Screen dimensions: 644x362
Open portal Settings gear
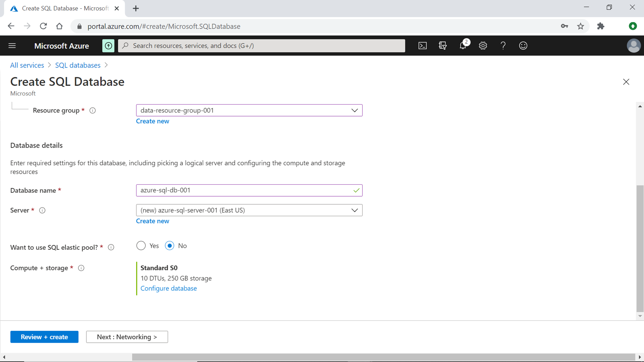coord(483,46)
